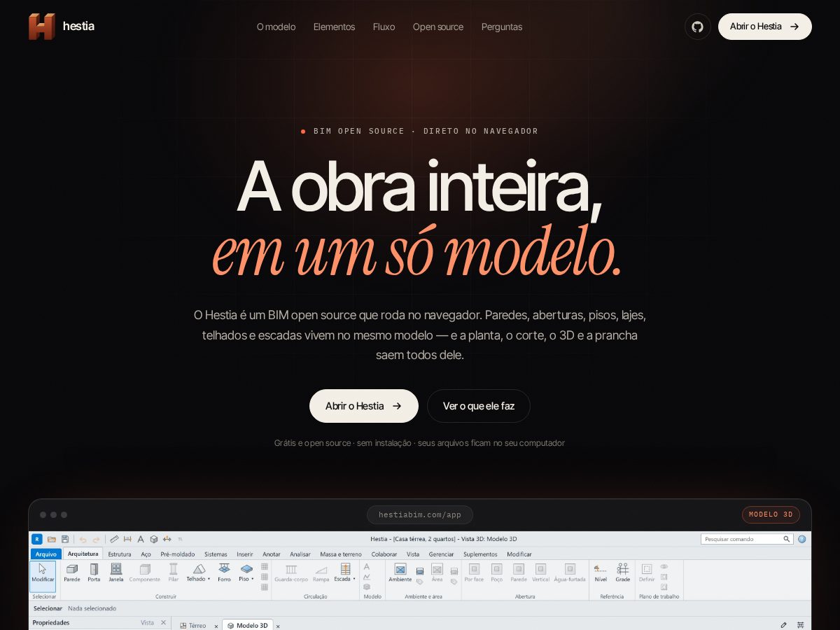
Task: Select the Ambiente room tool
Action: click(400, 573)
